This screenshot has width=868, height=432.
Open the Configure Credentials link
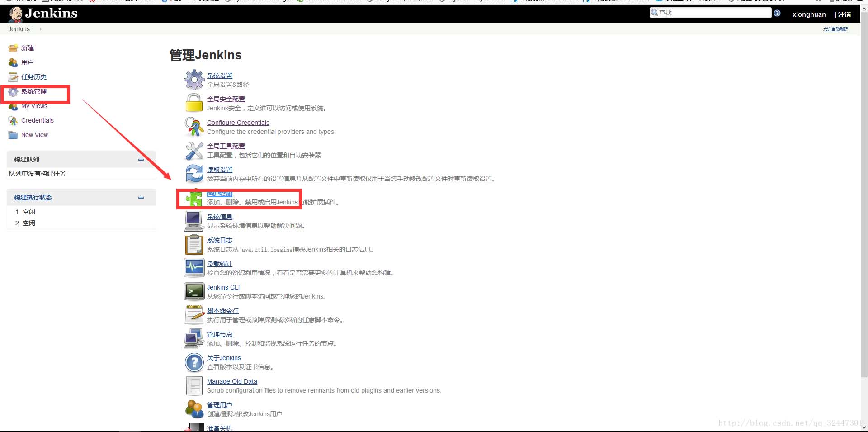point(238,123)
